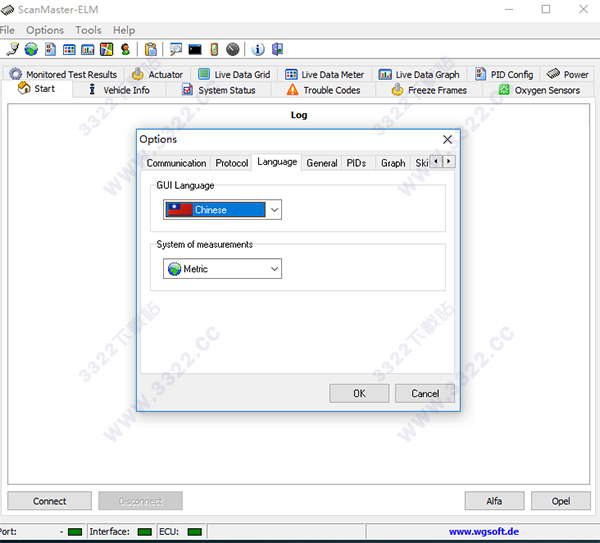Switch to General tab in Options dialog

click(322, 163)
